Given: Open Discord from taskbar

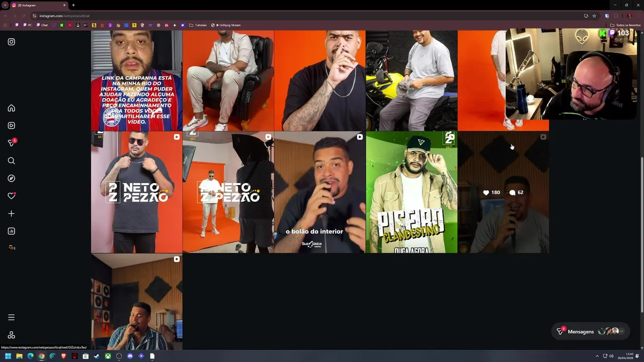Looking at the screenshot, I should tap(130, 356).
